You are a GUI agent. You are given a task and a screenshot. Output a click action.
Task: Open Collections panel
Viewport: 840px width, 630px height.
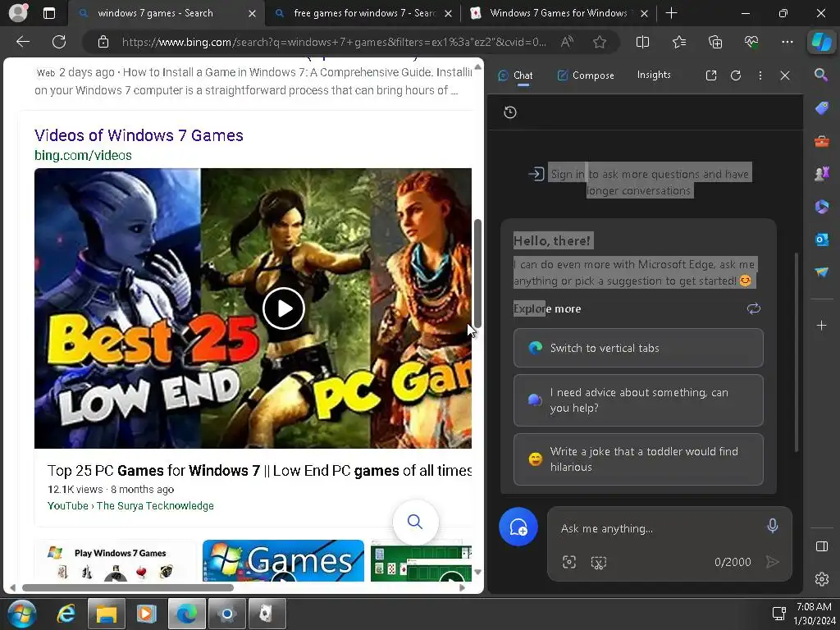pyautogui.click(x=715, y=42)
